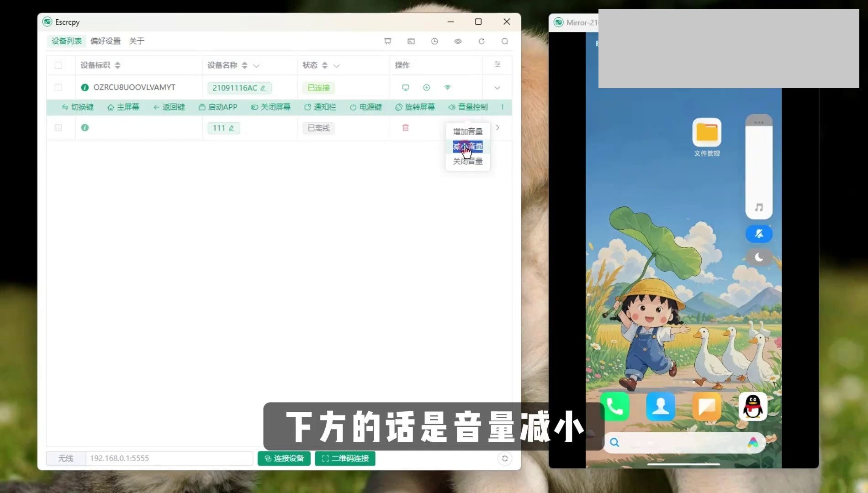This screenshot has width=868, height=493.
Task: Open the 通知栏 control
Action: click(320, 107)
